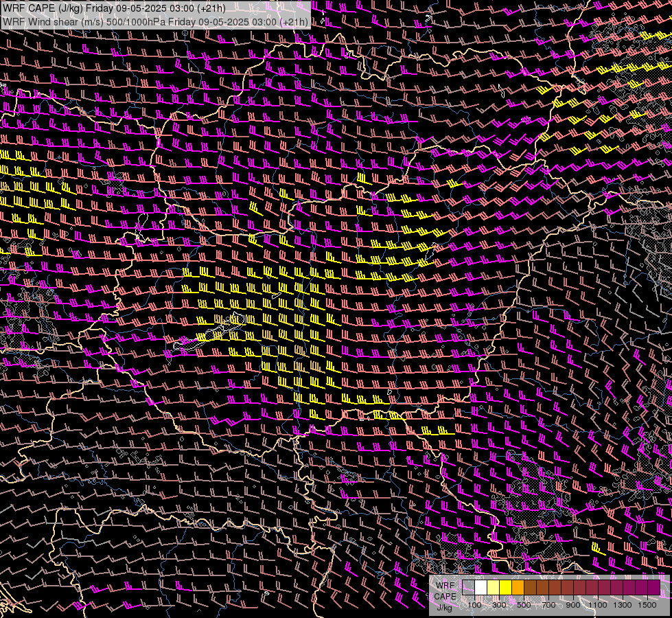Click the pale yellow swatch in CAPE legend
The image size is (672, 618).
pyautogui.click(x=494, y=588)
